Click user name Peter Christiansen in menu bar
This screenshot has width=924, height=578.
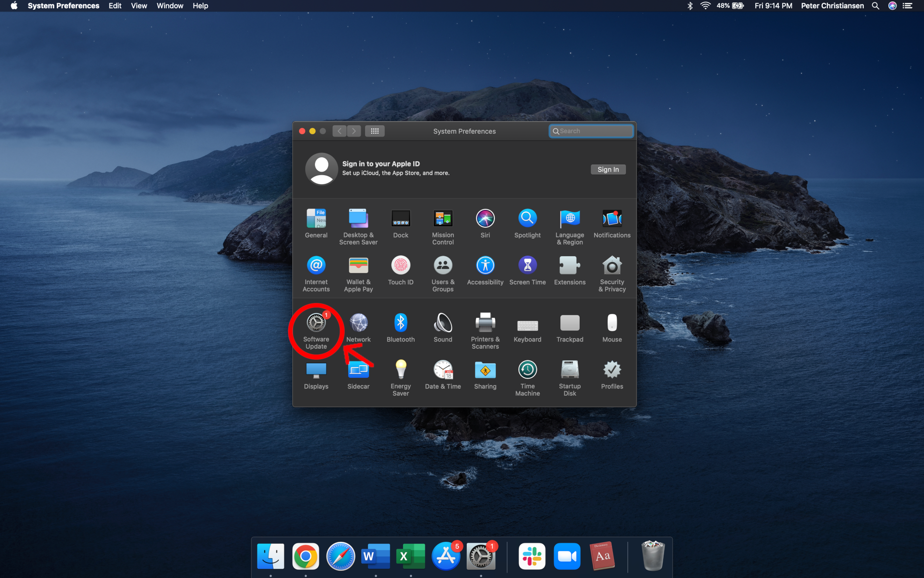point(832,6)
